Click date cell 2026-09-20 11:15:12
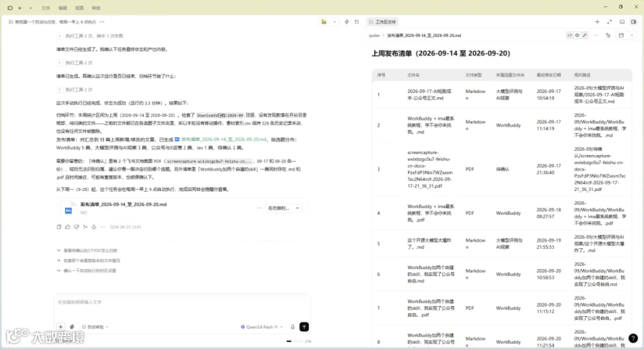 pos(548,308)
